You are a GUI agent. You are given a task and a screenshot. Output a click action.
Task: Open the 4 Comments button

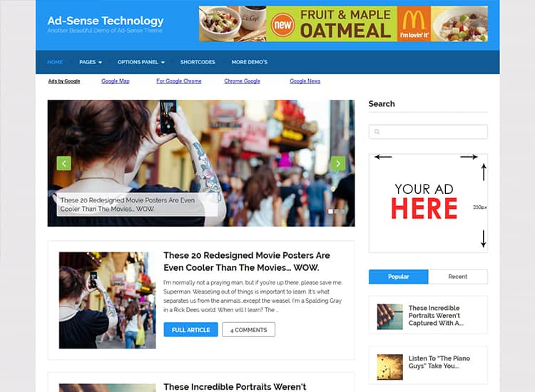click(x=248, y=329)
